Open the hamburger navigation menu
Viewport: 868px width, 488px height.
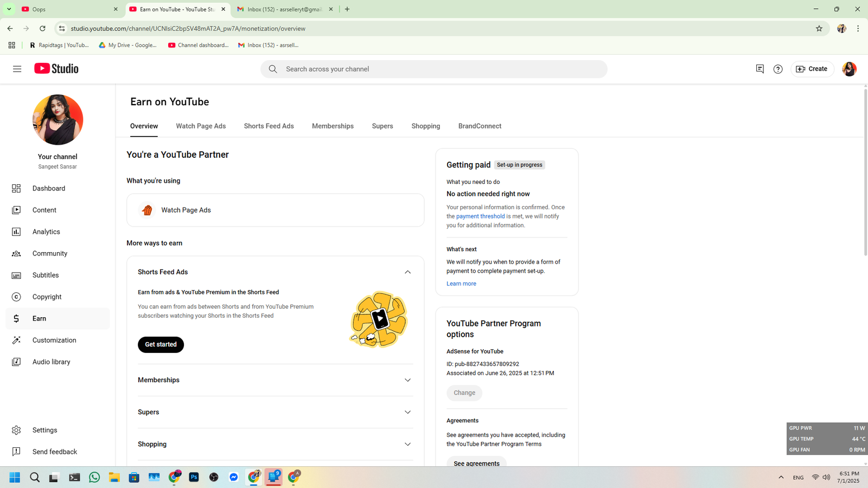(17, 69)
